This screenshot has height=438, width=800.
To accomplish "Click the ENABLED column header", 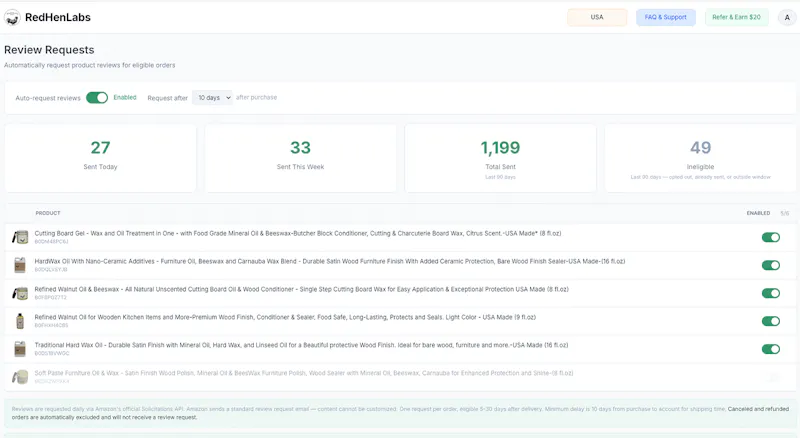I will (x=758, y=213).
